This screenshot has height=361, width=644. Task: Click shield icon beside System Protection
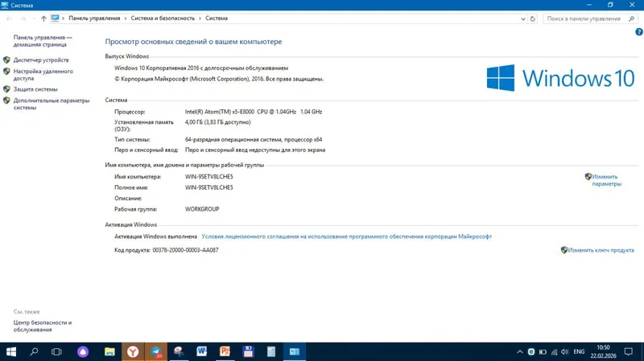(x=6, y=89)
